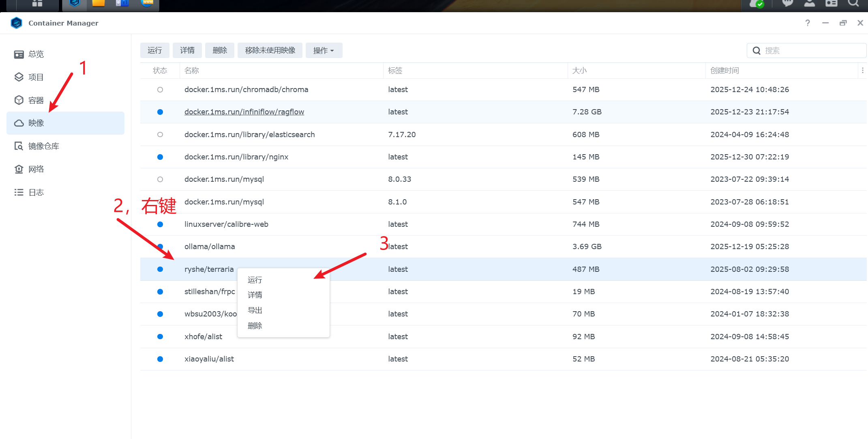Choose 导出 in the context menu
This screenshot has width=868, height=439.
(255, 310)
